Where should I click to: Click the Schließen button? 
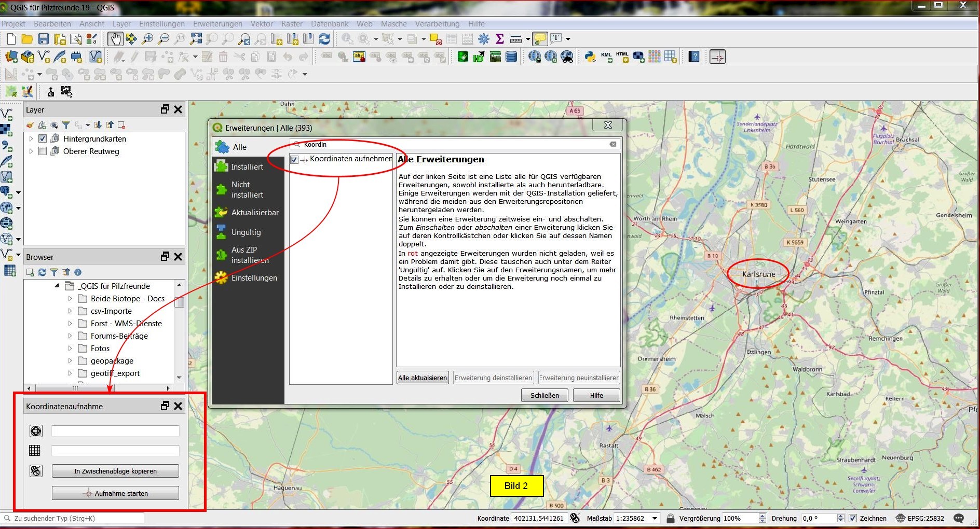pos(544,395)
